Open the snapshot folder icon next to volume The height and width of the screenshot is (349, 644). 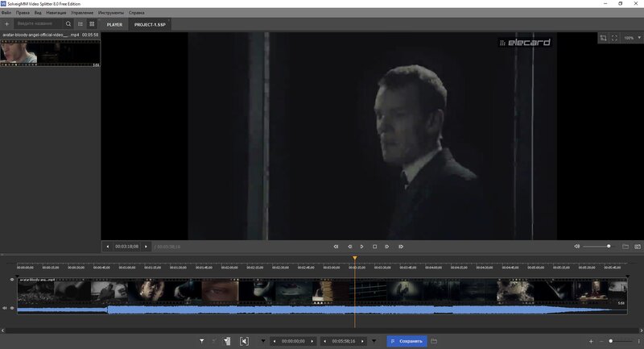coord(625,247)
